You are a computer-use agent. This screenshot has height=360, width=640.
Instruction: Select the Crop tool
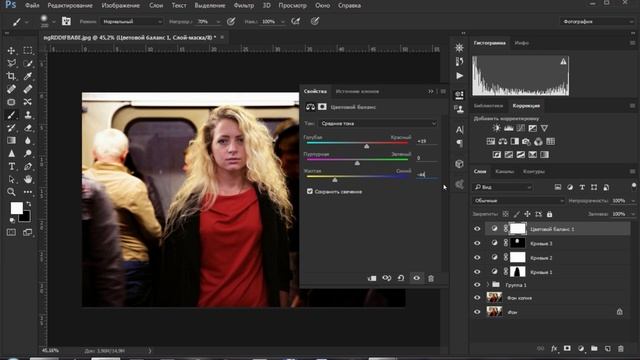click(11, 76)
